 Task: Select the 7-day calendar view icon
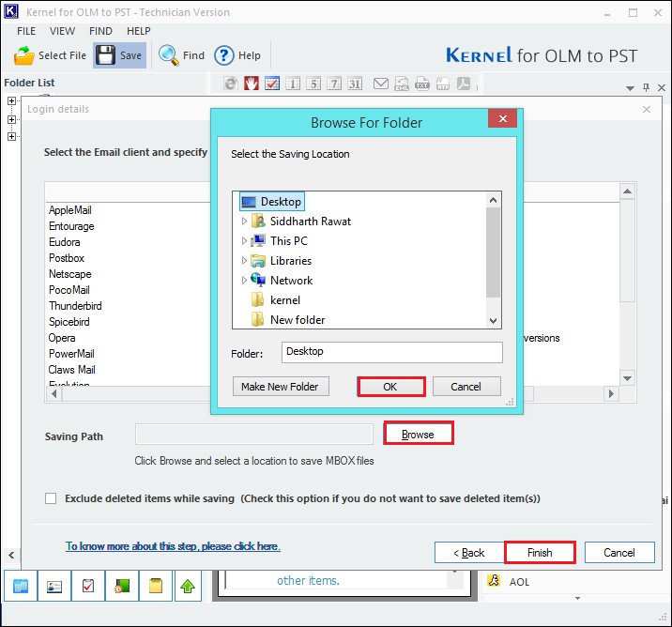pyautogui.click(x=334, y=84)
